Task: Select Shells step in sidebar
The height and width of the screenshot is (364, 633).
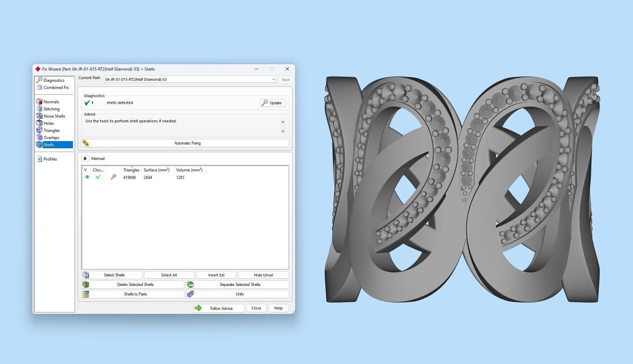Action: point(54,145)
